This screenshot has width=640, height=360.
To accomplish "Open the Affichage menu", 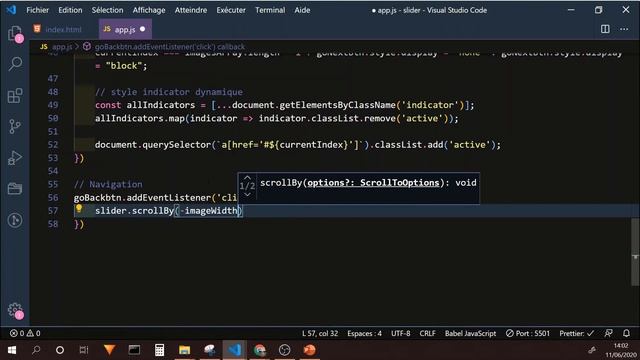I will tap(149, 10).
